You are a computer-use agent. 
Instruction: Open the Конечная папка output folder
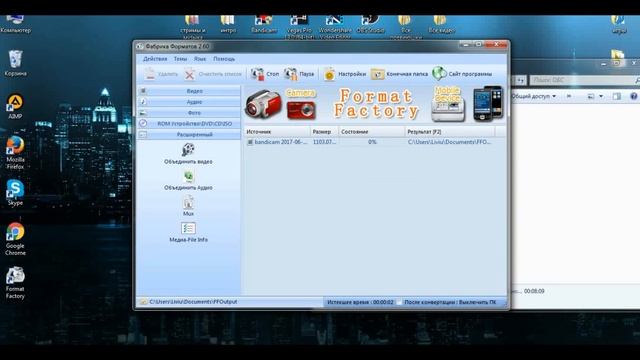pyautogui.click(x=399, y=74)
